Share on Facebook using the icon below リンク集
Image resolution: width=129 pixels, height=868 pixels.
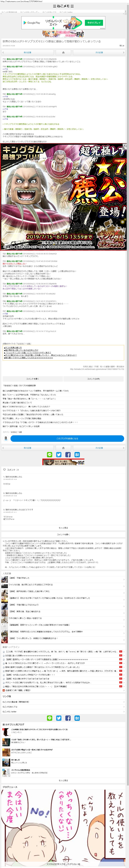(x=68, y=718)
